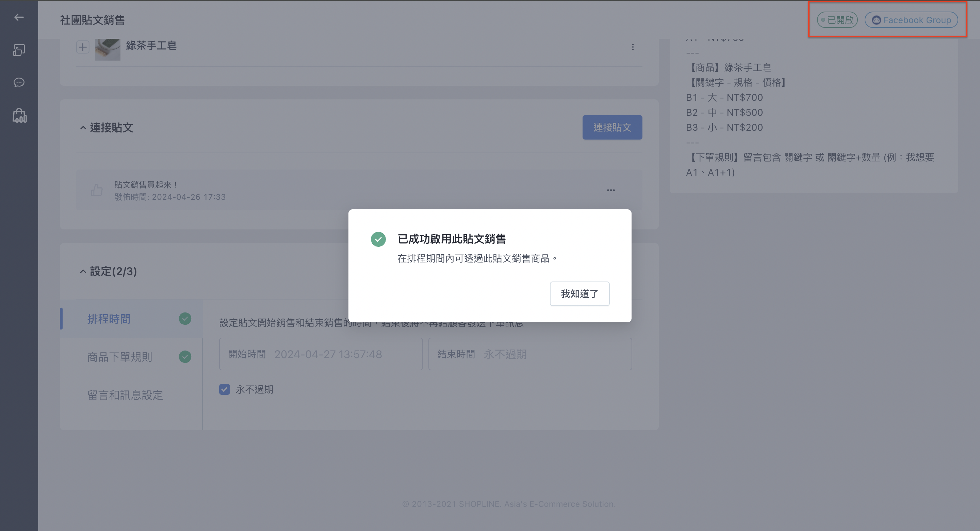
Task: Toggle the 永不過期 checkbox
Action: pyautogui.click(x=225, y=389)
